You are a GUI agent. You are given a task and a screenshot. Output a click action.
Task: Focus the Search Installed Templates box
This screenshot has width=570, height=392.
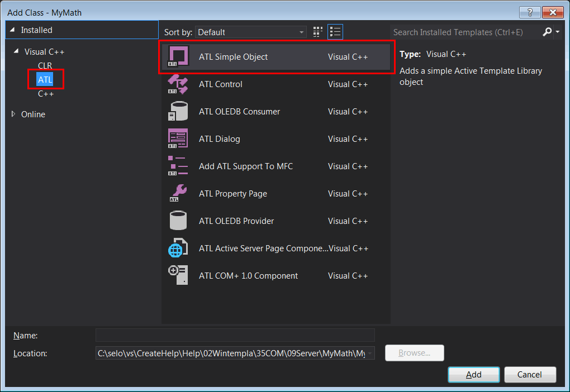tap(466, 32)
